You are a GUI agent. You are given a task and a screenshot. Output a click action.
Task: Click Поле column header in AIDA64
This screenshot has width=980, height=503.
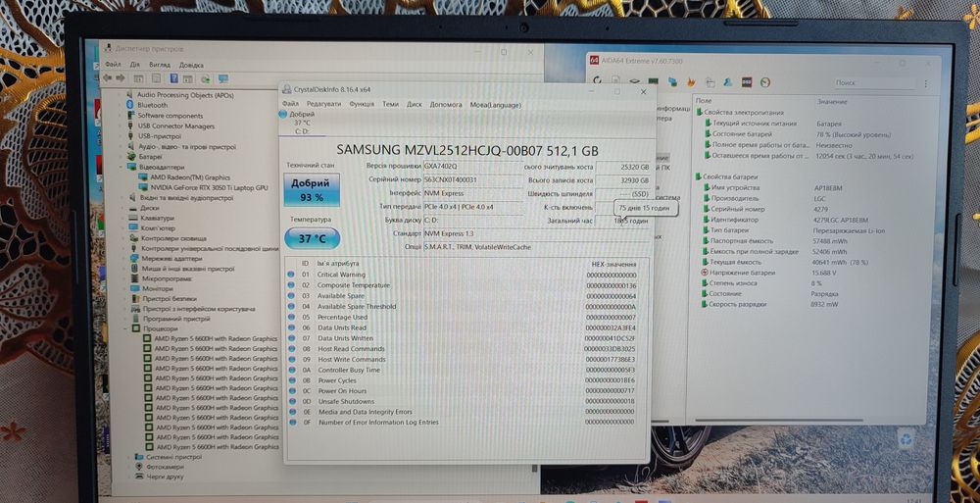[x=703, y=101]
